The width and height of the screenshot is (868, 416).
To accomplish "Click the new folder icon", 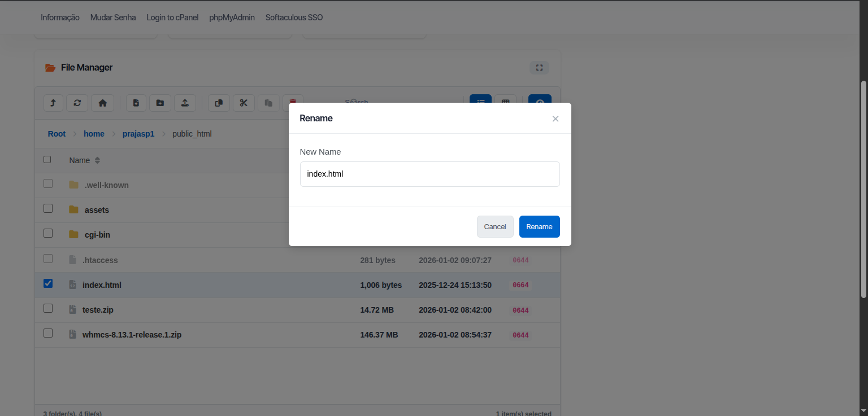I will tap(160, 103).
